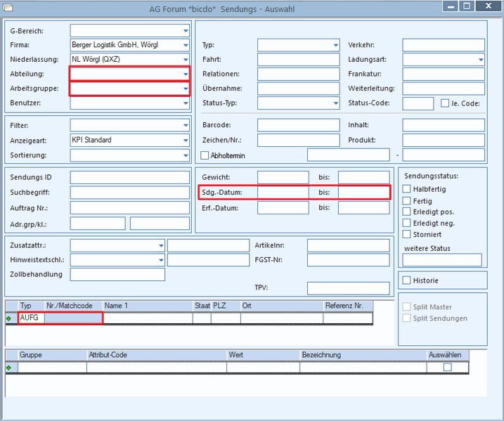Focus the Auftrag Nr. field
Screen dimensions: 504x421
(x=130, y=207)
